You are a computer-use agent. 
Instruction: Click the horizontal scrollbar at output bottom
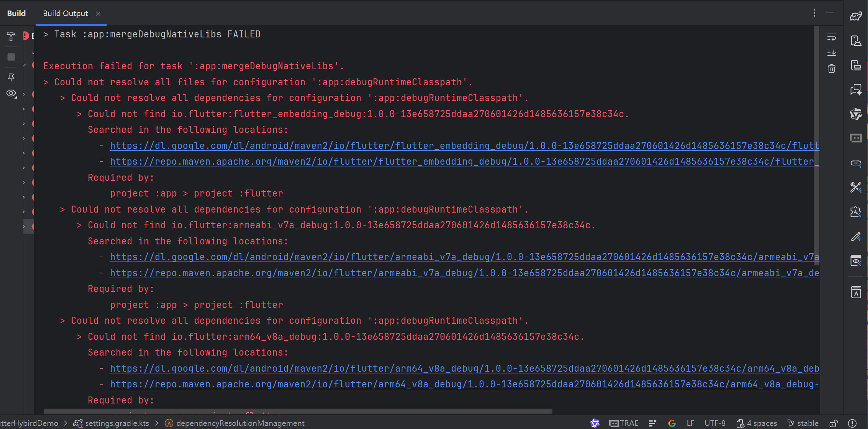[x=298, y=411]
